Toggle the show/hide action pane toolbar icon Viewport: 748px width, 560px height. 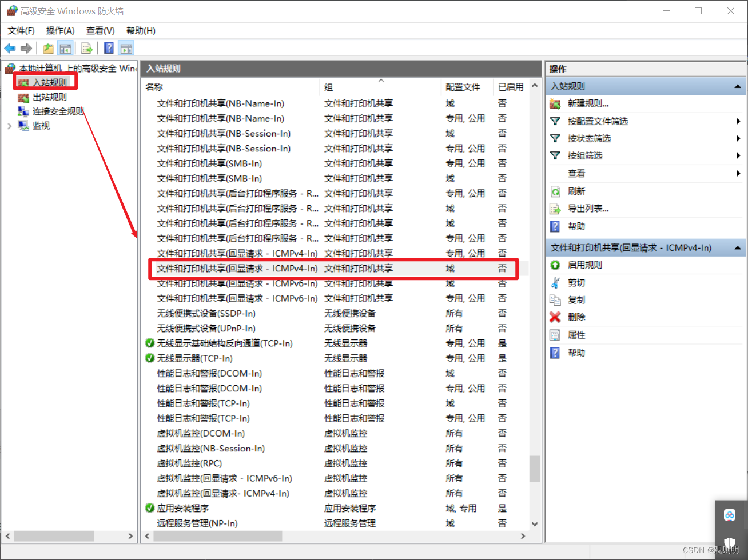tap(126, 49)
